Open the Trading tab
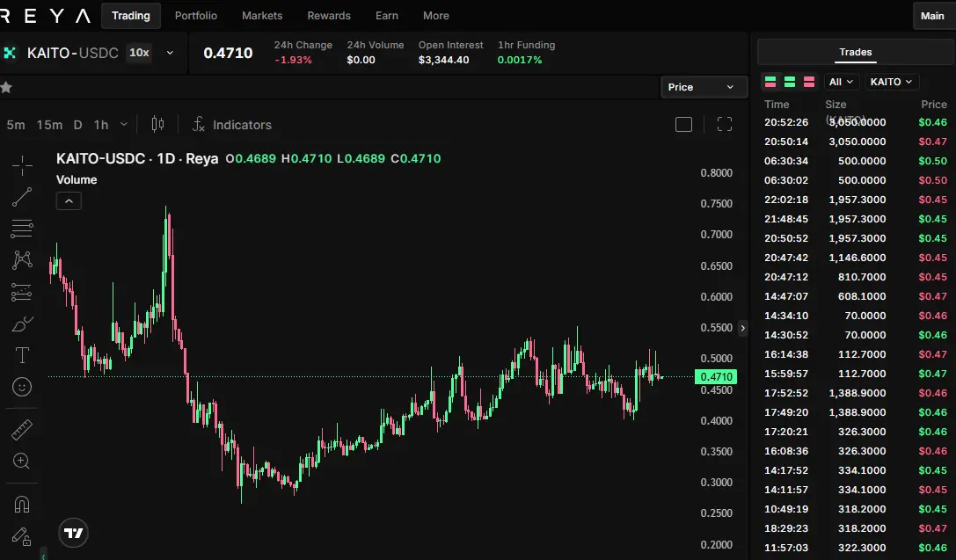 pyautogui.click(x=130, y=16)
